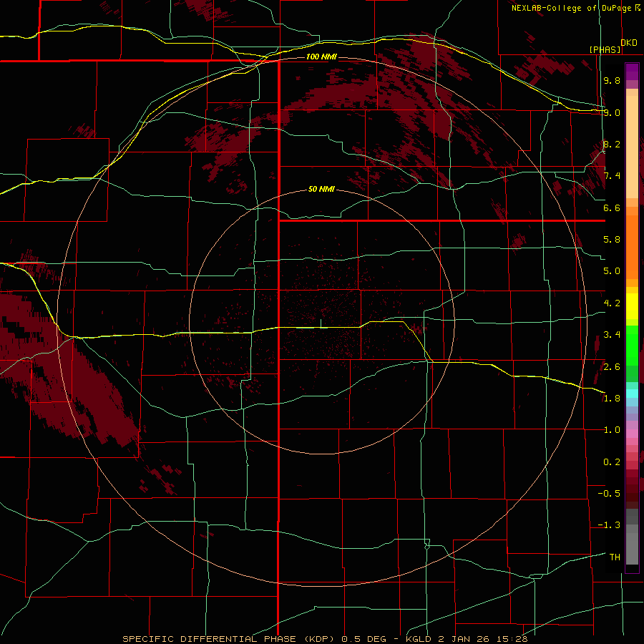Click the NEXLAB-College of DuPage header text

point(571,8)
